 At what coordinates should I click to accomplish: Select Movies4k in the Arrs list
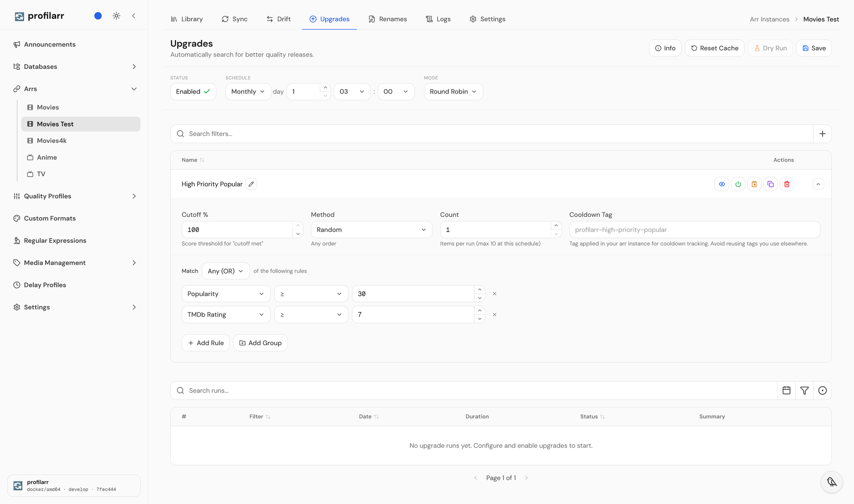pos(81,141)
